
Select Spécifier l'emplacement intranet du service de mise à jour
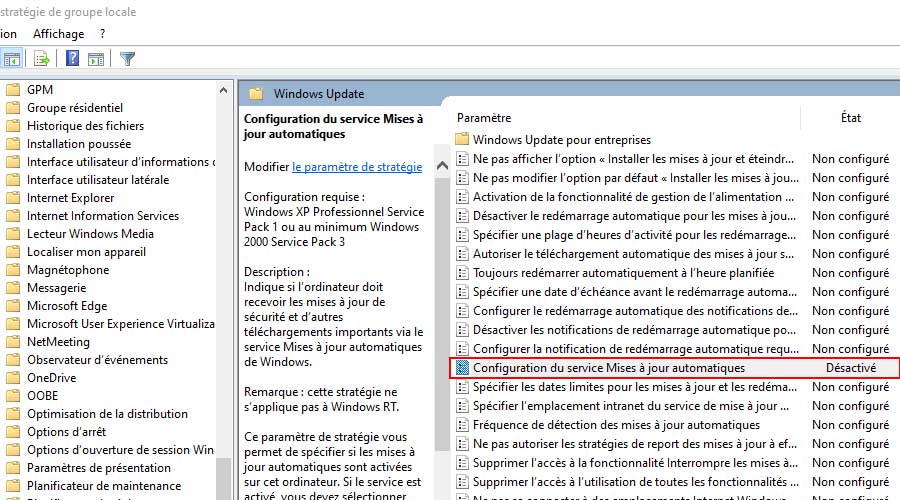pos(630,406)
